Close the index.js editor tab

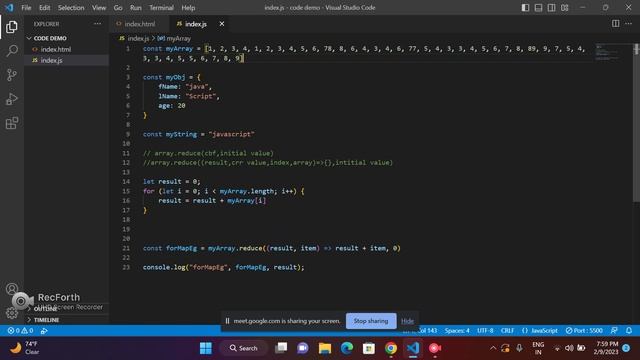point(222,24)
